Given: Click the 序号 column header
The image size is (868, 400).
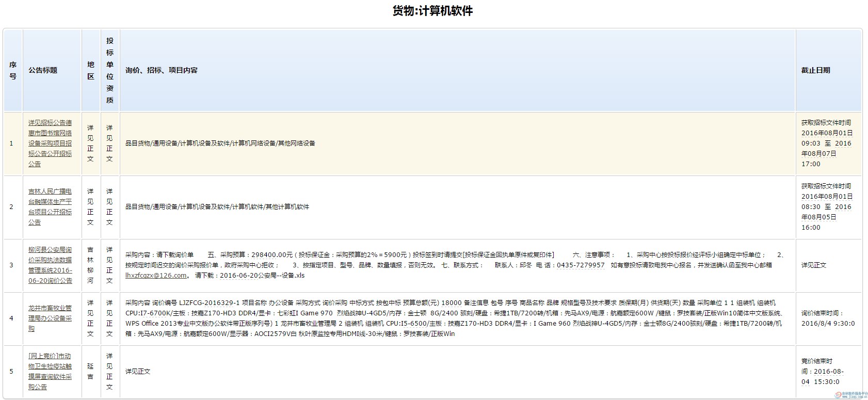Looking at the screenshot, I should tap(13, 70).
